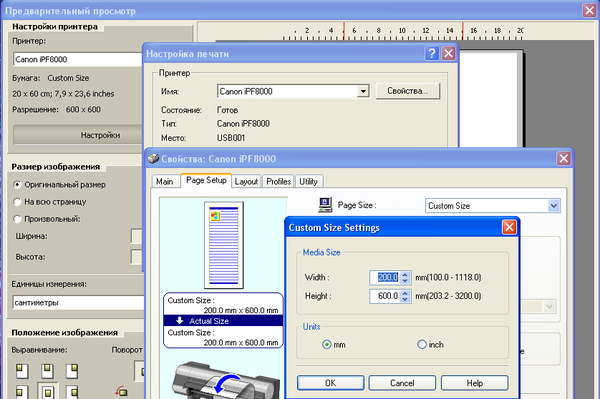Click OK in Custom Size Settings
600x399 pixels.
(x=331, y=383)
